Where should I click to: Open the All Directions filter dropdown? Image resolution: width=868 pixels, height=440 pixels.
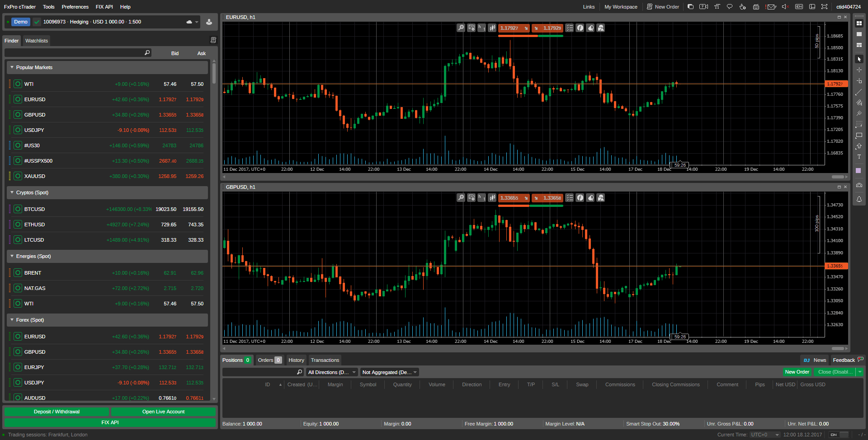coord(332,372)
